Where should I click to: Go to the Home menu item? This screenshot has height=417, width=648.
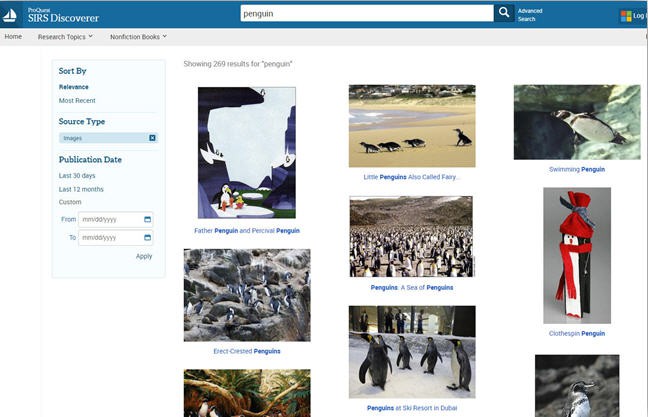[x=13, y=37]
